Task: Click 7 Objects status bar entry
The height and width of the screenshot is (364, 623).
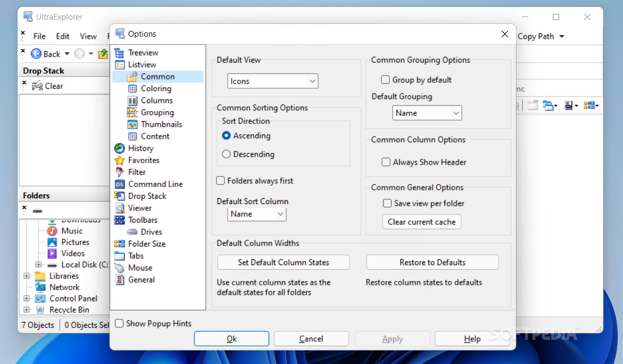Action: pos(38,325)
